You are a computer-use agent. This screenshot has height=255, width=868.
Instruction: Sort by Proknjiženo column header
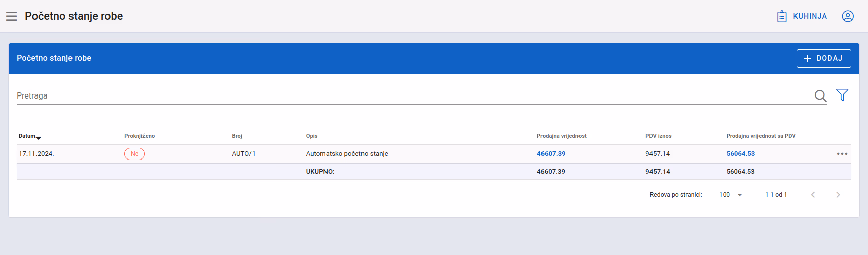coord(139,136)
